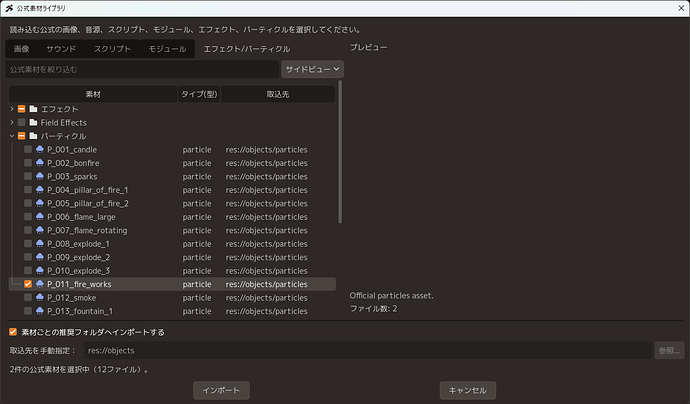Click the particle icon of P_003_sparks
The width and height of the screenshot is (690, 404).
[x=40, y=176]
